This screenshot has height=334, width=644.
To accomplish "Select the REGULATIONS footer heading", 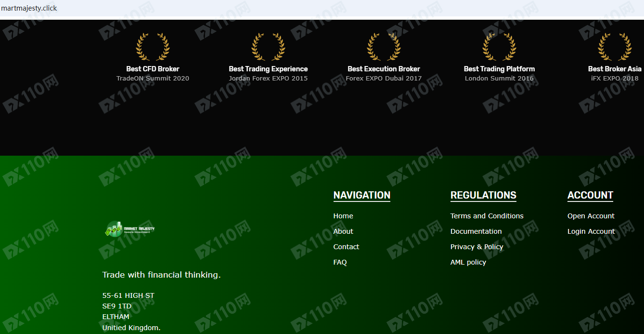I will (x=483, y=195).
